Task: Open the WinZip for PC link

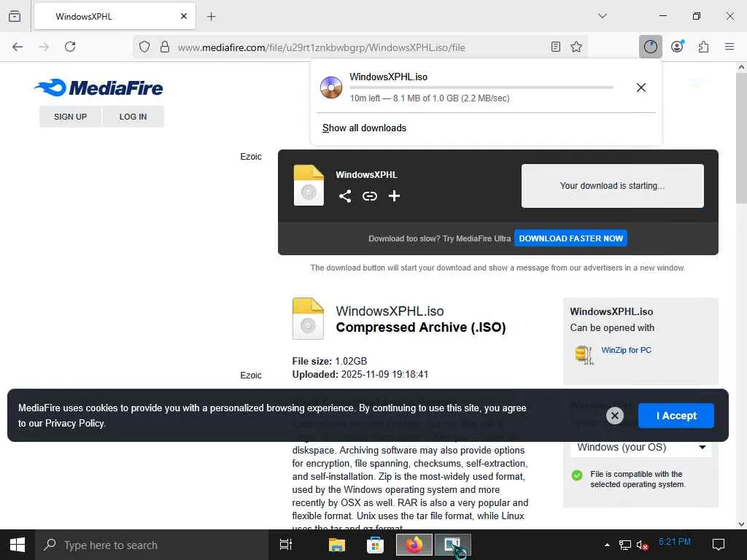Action: tap(626, 350)
